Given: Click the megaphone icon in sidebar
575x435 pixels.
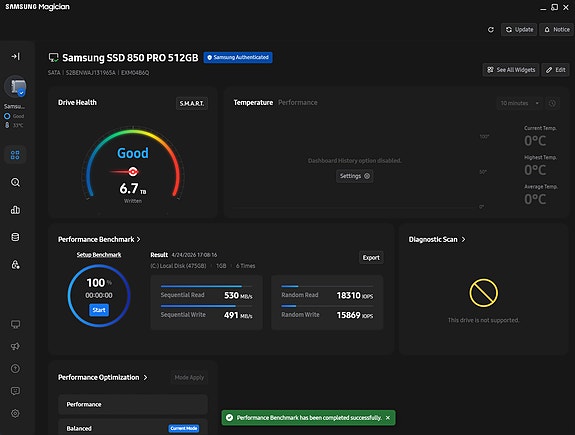Looking at the screenshot, I should coord(15,346).
